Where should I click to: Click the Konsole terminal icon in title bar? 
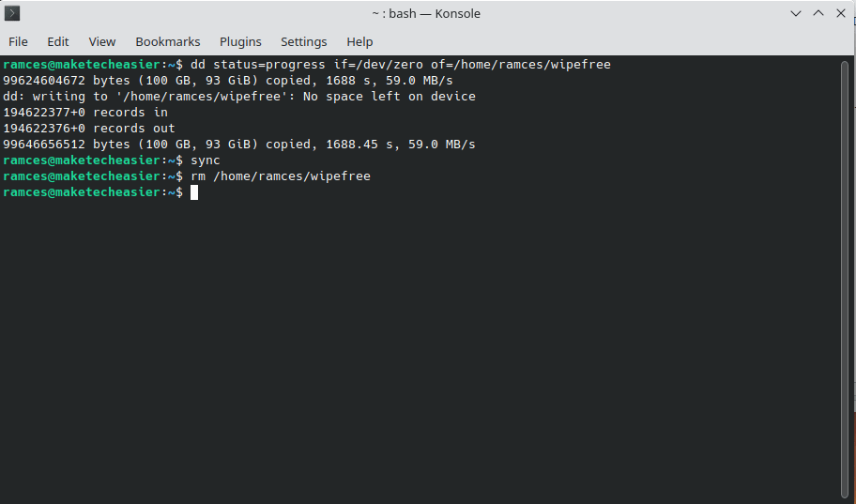pyautogui.click(x=12, y=13)
